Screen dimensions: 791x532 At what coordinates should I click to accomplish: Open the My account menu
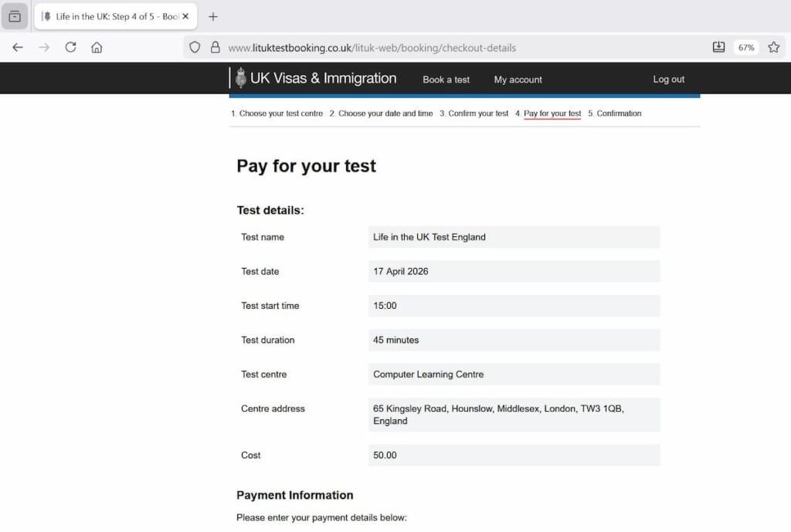pyautogui.click(x=518, y=80)
